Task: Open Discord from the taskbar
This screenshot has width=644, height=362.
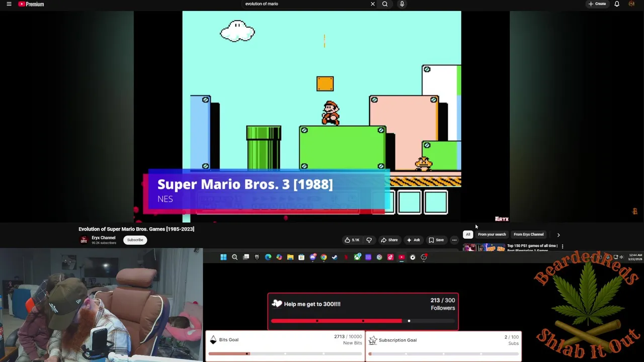Action: tap(312, 257)
